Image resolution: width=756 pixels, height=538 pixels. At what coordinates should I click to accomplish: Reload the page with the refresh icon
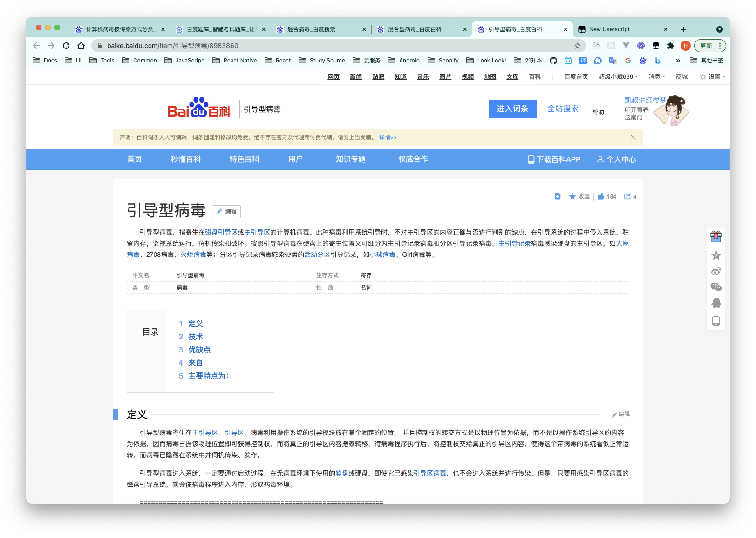point(66,46)
